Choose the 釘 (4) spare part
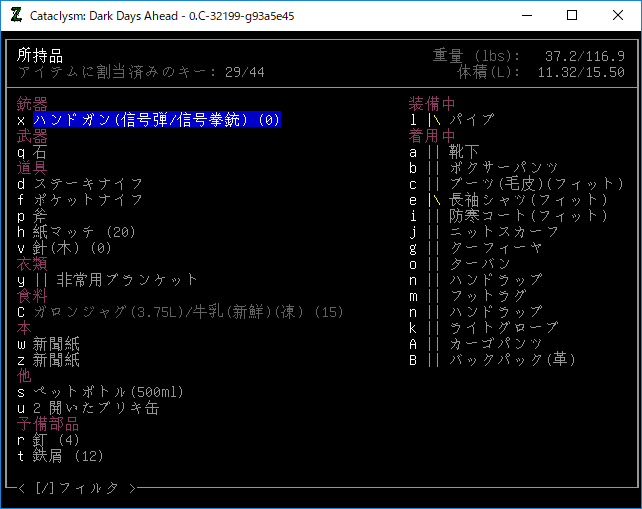Viewport: 642px width, 509px height. click(x=56, y=440)
